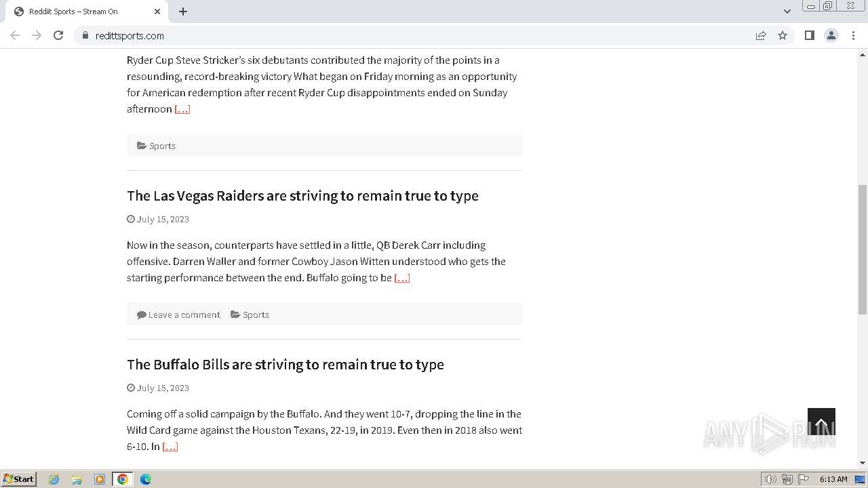This screenshot has width=868, height=488.
Task: Launch Microsoft Edge from the taskbar
Action: click(x=146, y=479)
